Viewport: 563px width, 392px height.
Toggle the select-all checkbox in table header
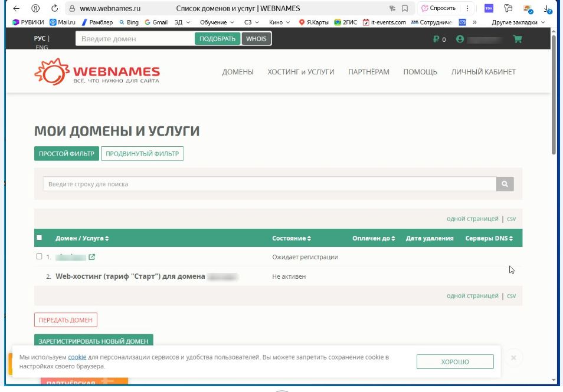pos(40,238)
